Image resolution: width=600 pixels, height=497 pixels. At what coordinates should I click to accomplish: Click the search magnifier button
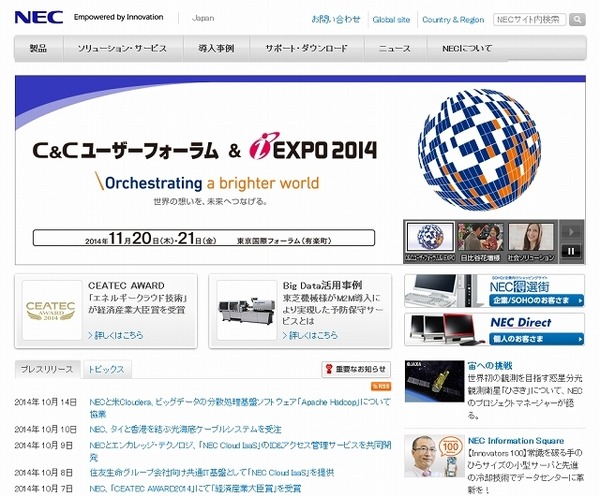tap(577, 19)
